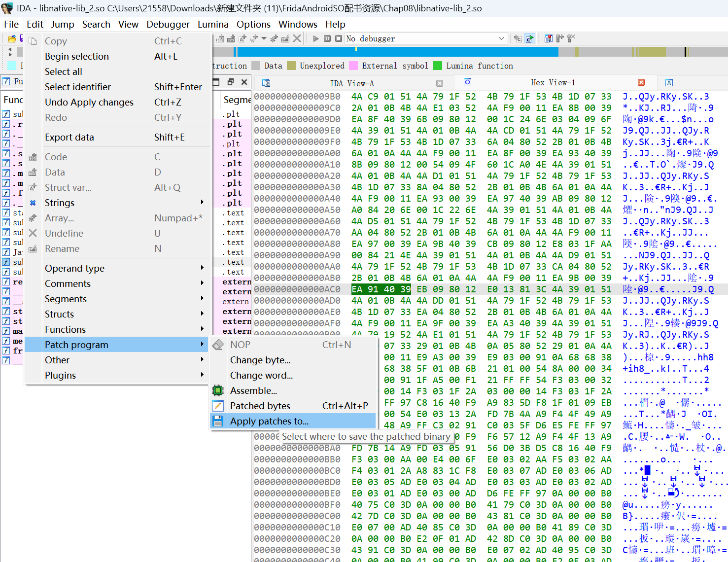Screen dimensions: 728x562
Task: Click the attach to process icon
Action: pos(518,38)
